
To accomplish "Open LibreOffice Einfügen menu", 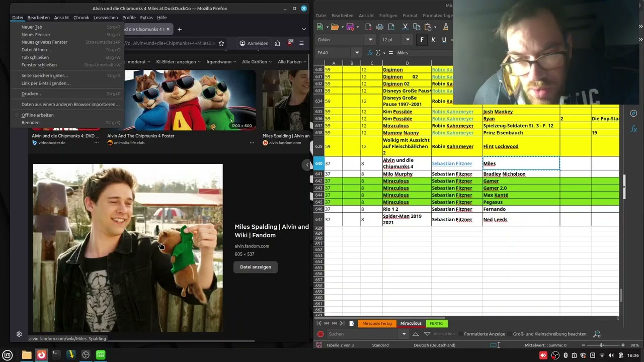I will (388, 16).
